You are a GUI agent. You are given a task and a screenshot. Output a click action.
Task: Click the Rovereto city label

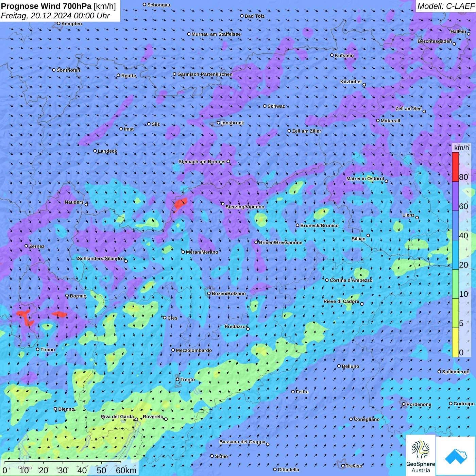(153, 417)
